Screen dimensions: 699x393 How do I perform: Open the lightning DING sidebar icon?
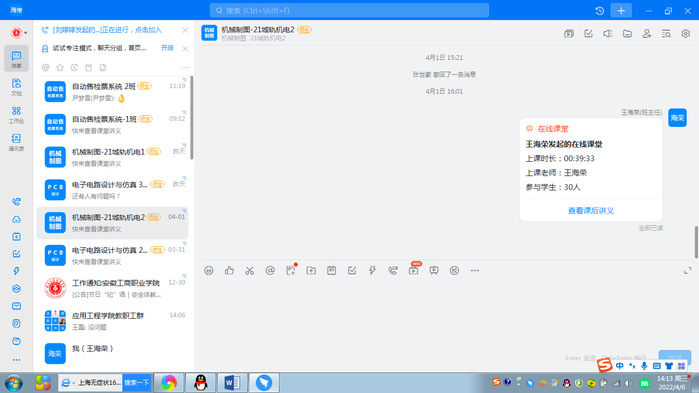click(16, 271)
